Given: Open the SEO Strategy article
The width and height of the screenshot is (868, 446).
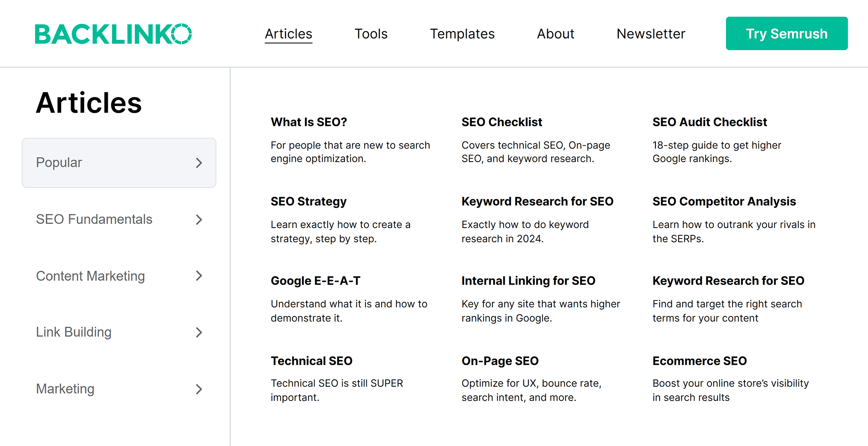Looking at the screenshot, I should [308, 201].
